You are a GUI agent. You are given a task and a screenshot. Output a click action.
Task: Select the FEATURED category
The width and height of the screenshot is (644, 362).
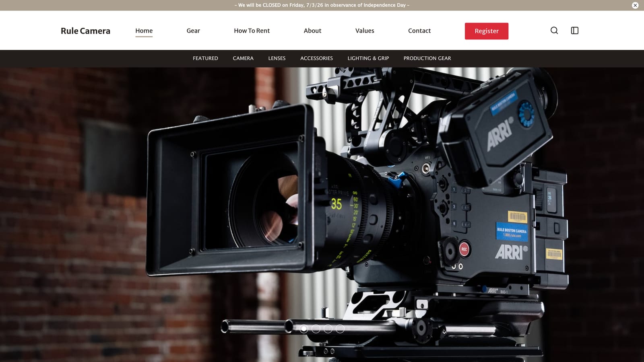(x=205, y=58)
